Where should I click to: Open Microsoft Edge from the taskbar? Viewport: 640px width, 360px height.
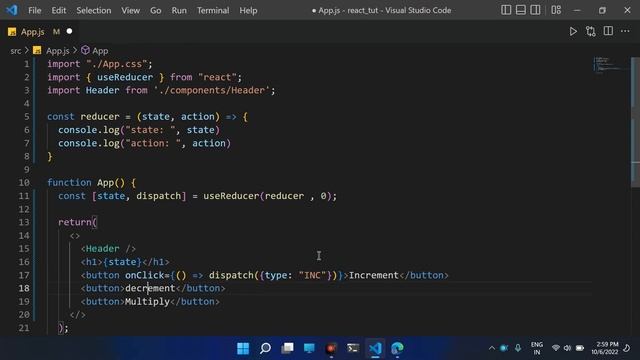[397, 348]
